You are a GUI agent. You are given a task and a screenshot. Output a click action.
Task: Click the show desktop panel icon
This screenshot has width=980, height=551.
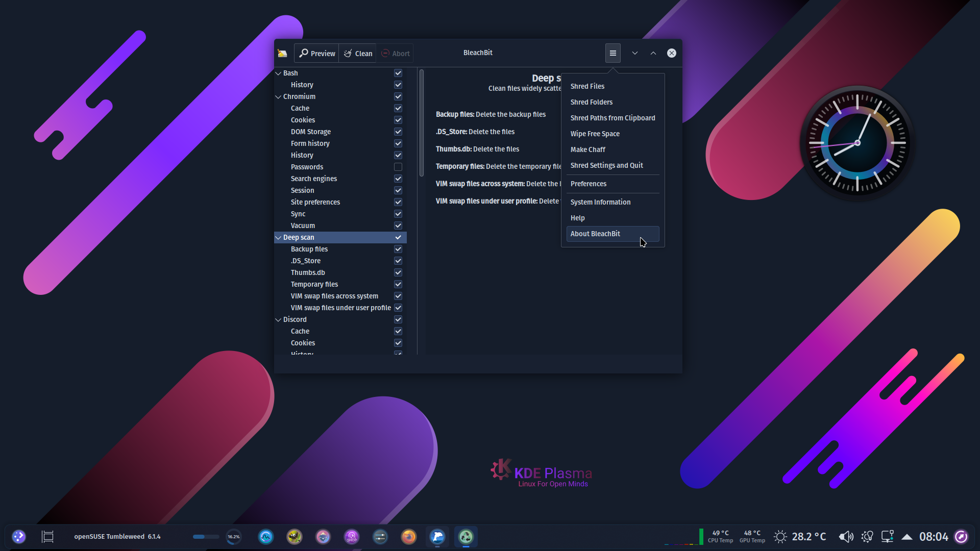click(47, 537)
